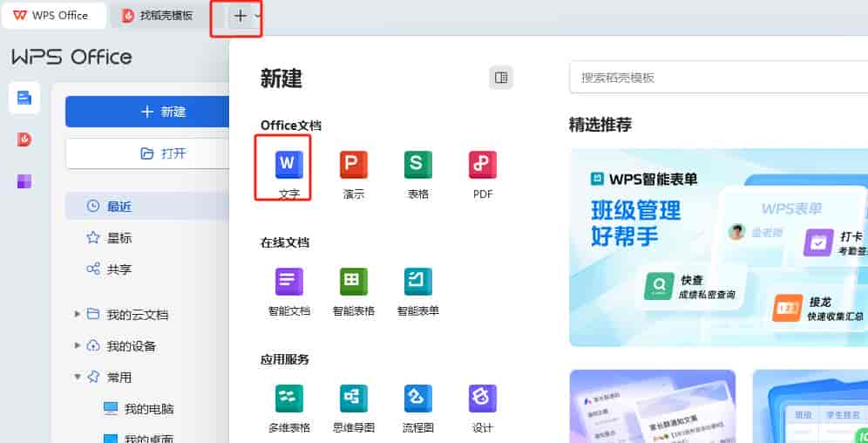Open 我的设备 entry
This screenshot has width=868, height=443.
click(122, 346)
